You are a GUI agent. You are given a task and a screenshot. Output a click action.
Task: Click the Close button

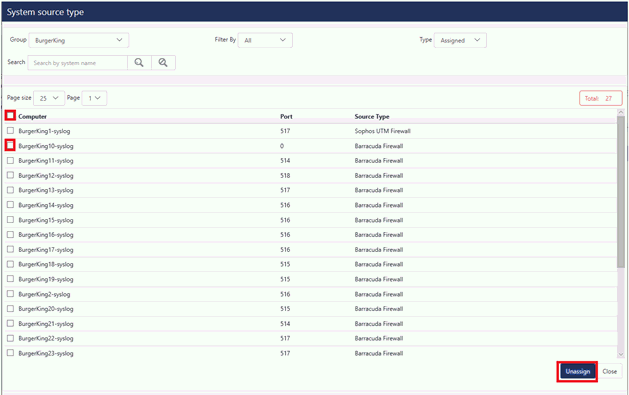609,371
